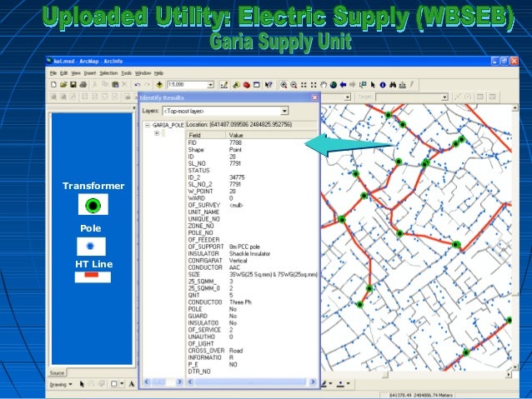Viewport: 532px width, 399px height.
Task: Open the Insert menu
Action: tap(90, 73)
